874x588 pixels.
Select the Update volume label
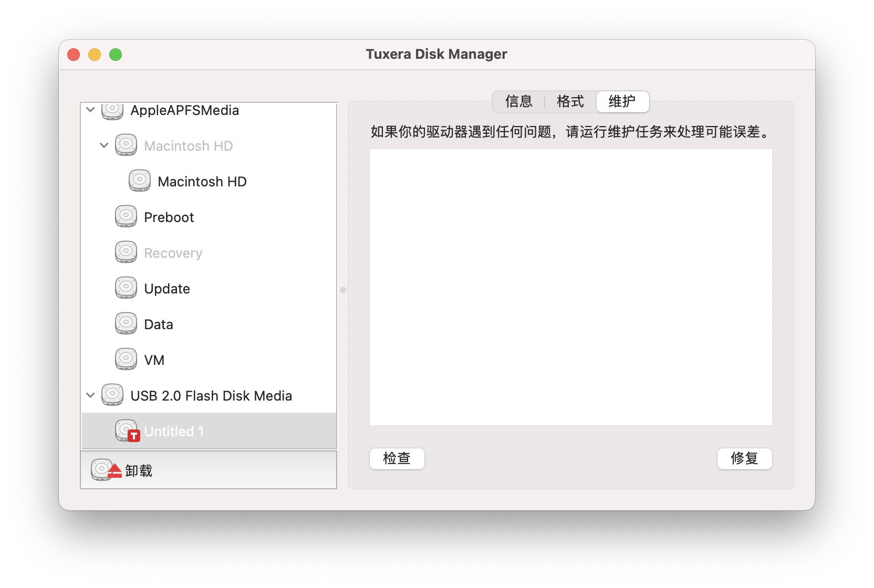[167, 289]
